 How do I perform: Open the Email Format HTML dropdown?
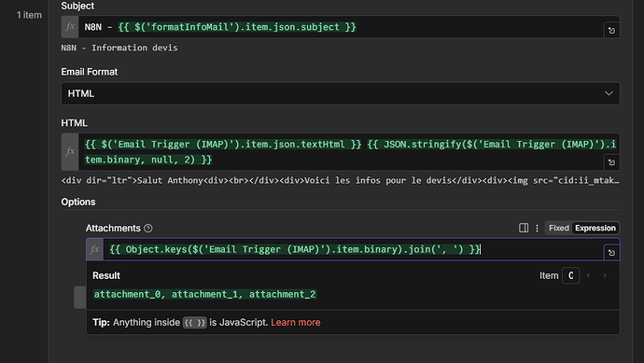[341, 93]
